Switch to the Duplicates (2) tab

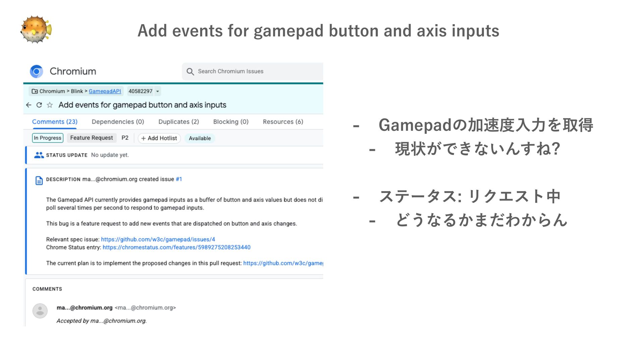pyautogui.click(x=178, y=122)
